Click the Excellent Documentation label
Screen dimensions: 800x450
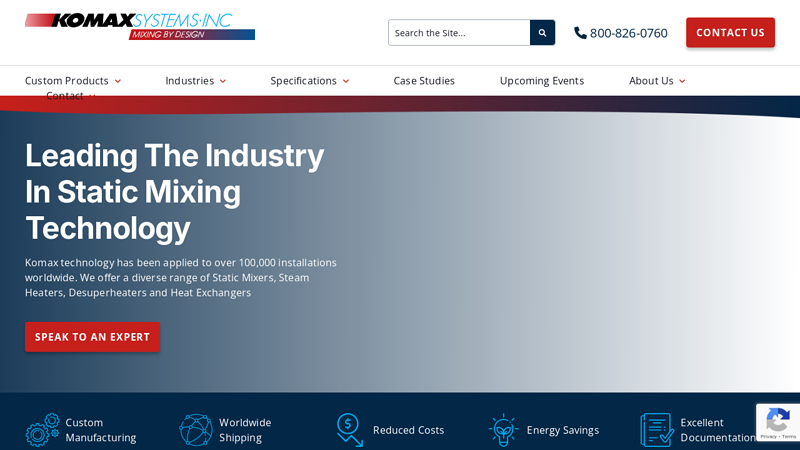coord(718,430)
